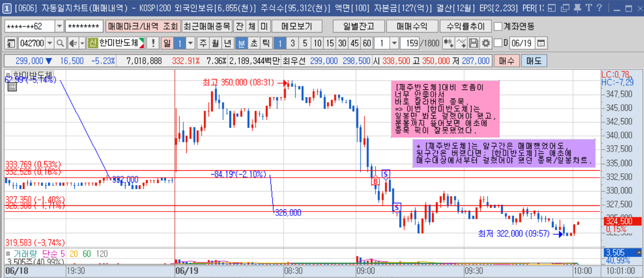644x278 pixels.
Task: Select the 미 tab
Action: point(264,26)
